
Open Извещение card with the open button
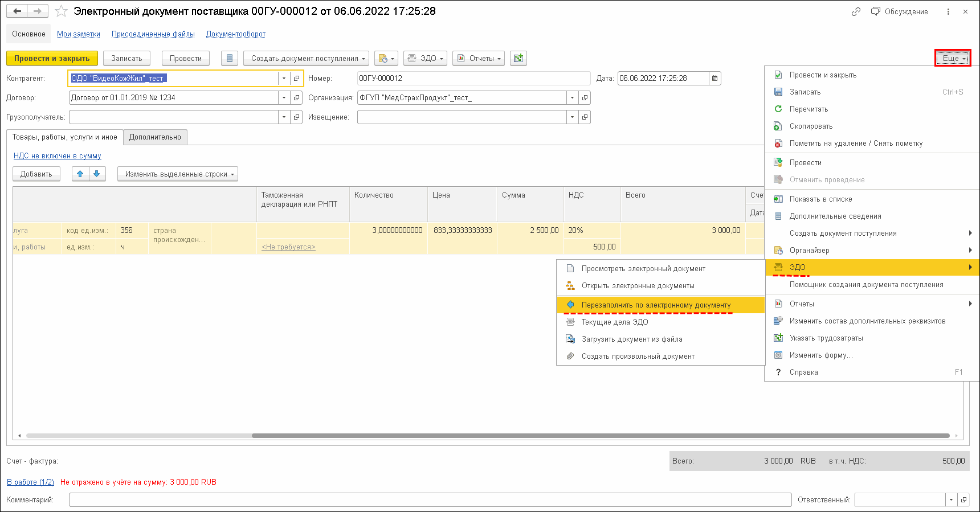point(585,117)
